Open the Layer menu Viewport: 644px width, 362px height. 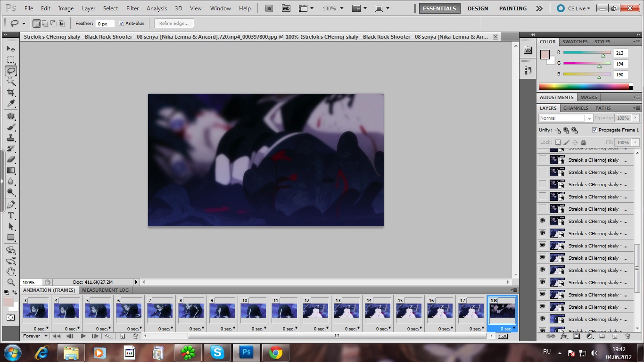point(89,8)
